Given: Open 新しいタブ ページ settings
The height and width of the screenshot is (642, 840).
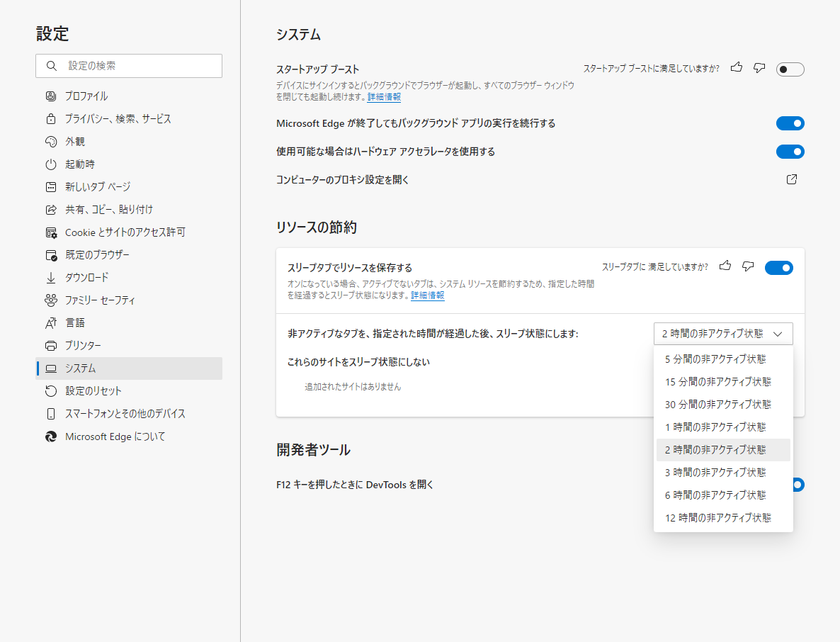Looking at the screenshot, I should coord(129,187).
